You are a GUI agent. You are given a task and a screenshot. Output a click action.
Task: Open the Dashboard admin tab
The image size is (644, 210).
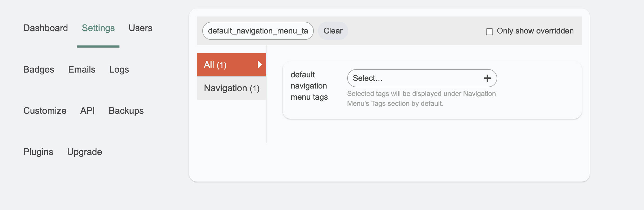point(46,28)
